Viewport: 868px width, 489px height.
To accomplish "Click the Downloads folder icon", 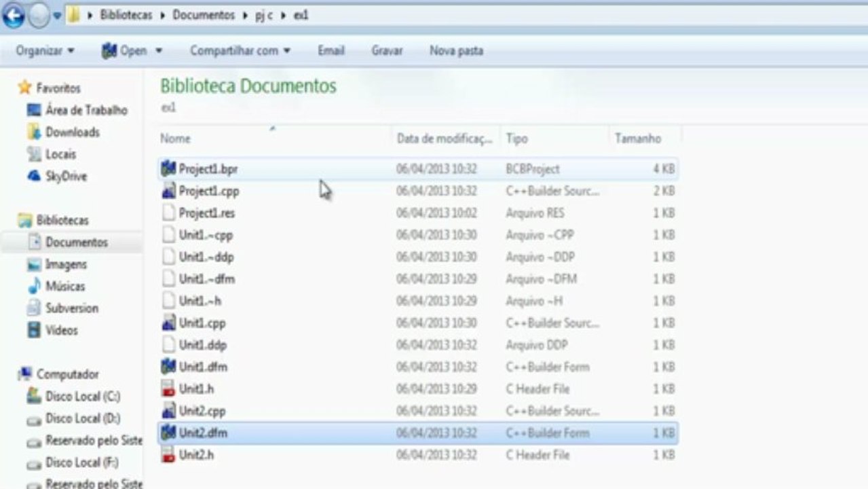I will click(x=34, y=132).
